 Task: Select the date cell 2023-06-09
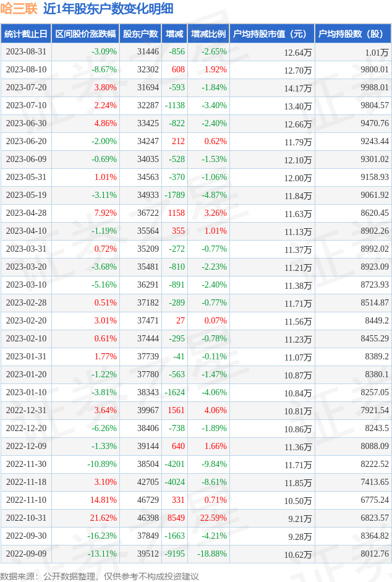pyautogui.click(x=26, y=159)
